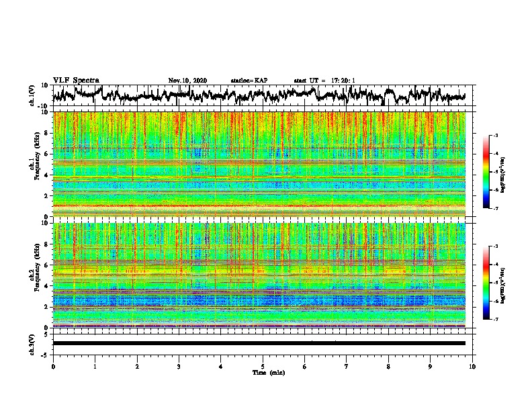The image size is (532, 411).
Task: Click the 'station=KAP' header label
Action: [x=249, y=81]
